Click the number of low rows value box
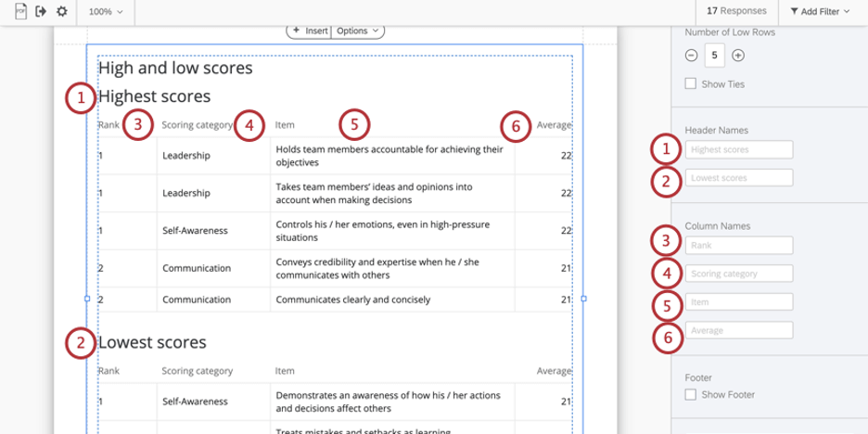Viewport: 868px width, 434px height. [x=714, y=56]
